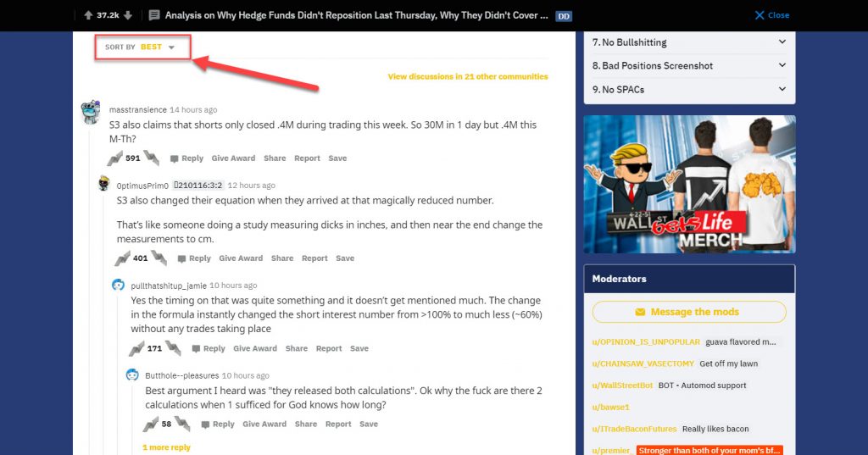Image resolution: width=868 pixels, height=455 pixels.
Task: Upvote pullthatshitup_jamie's comment with 171 points
Action: (136, 349)
